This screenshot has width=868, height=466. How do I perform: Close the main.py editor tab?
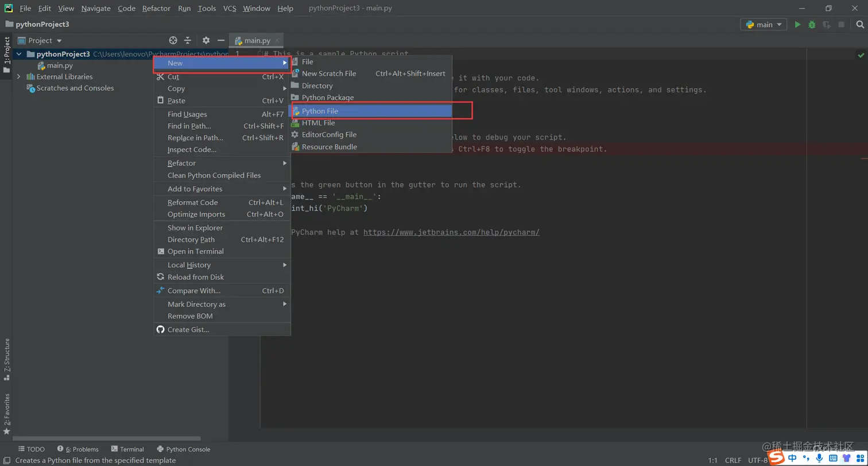(278, 40)
